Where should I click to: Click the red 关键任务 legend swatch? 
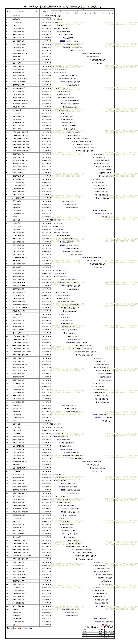[19, 628]
